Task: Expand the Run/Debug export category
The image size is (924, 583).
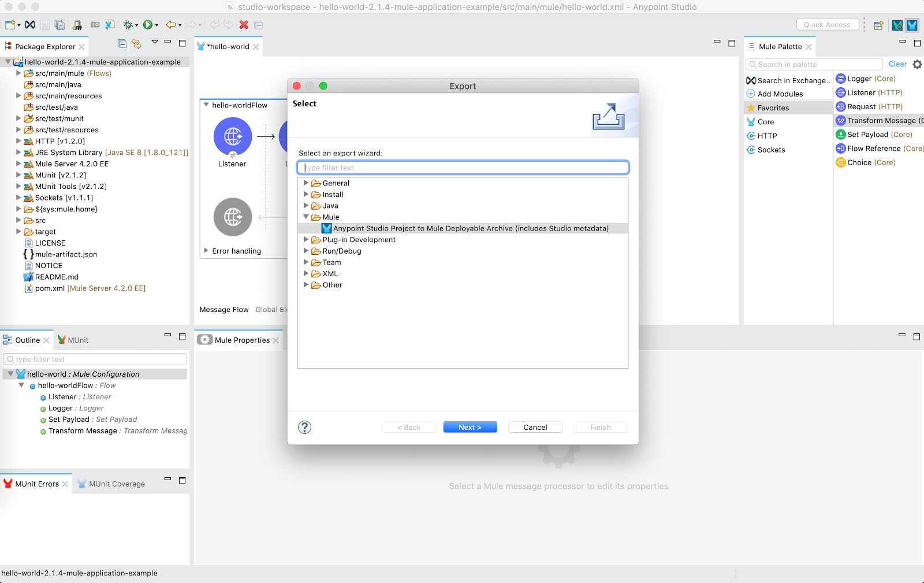Action: coord(306,251)
